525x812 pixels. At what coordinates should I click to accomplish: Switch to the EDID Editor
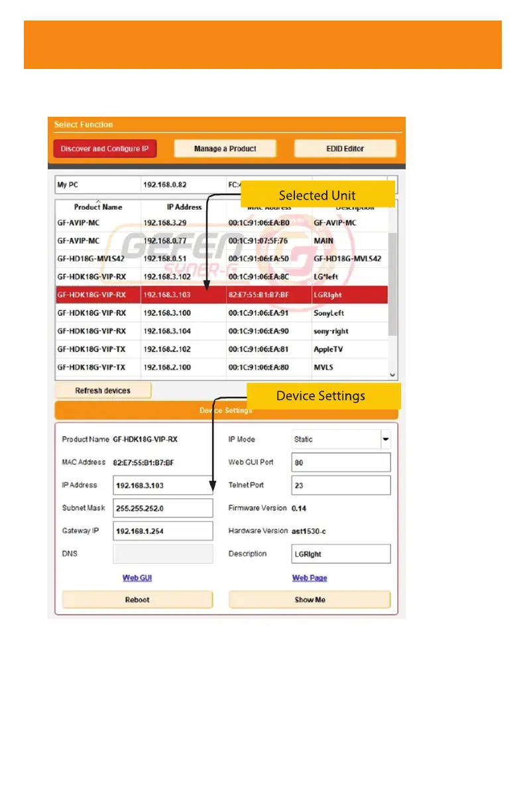tap(345, 149)
